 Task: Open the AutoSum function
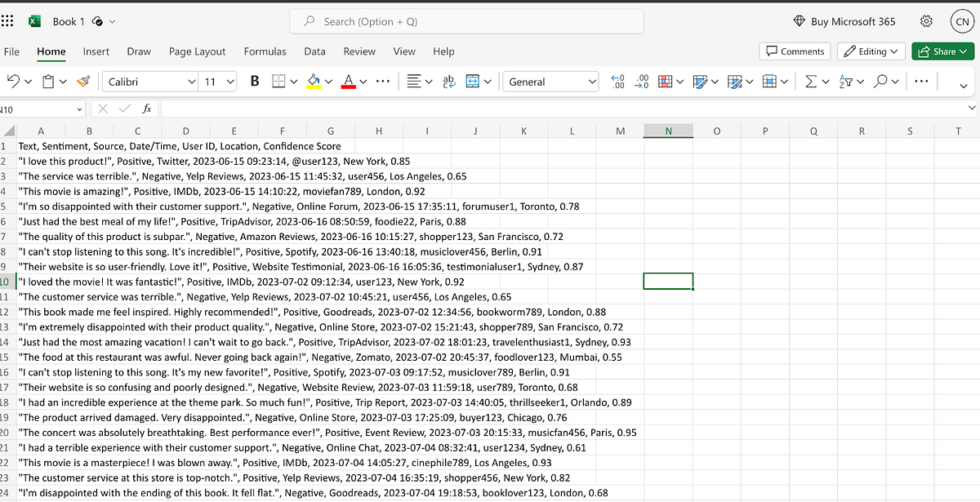[809, 81]
